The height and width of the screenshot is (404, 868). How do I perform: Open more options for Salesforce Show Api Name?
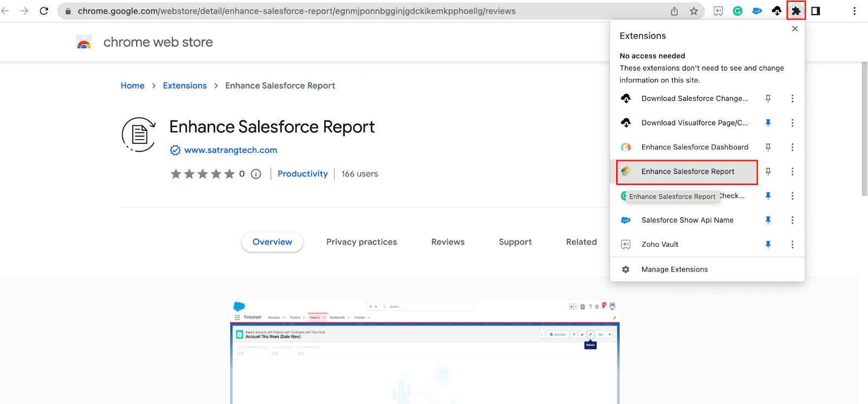tap(792, 220)
